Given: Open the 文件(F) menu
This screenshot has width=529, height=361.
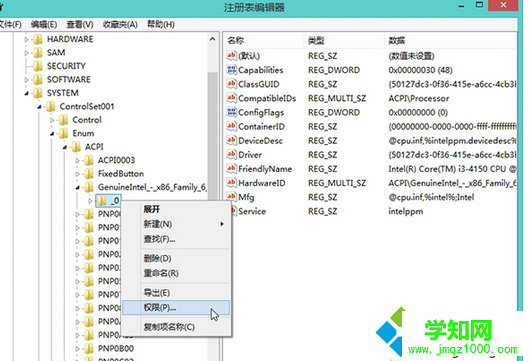Looking at the screenshot, I should (x=10, y=24).
